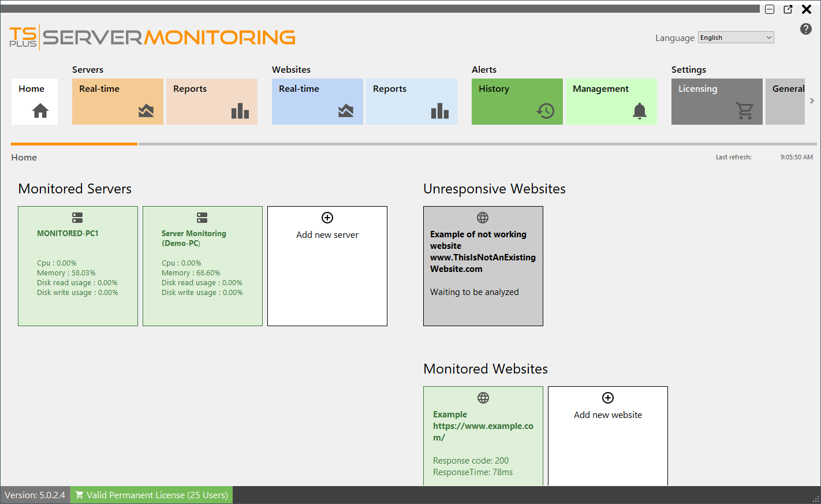Click the plus icon to add new website
821x504 pixels.
click(607, 398)
